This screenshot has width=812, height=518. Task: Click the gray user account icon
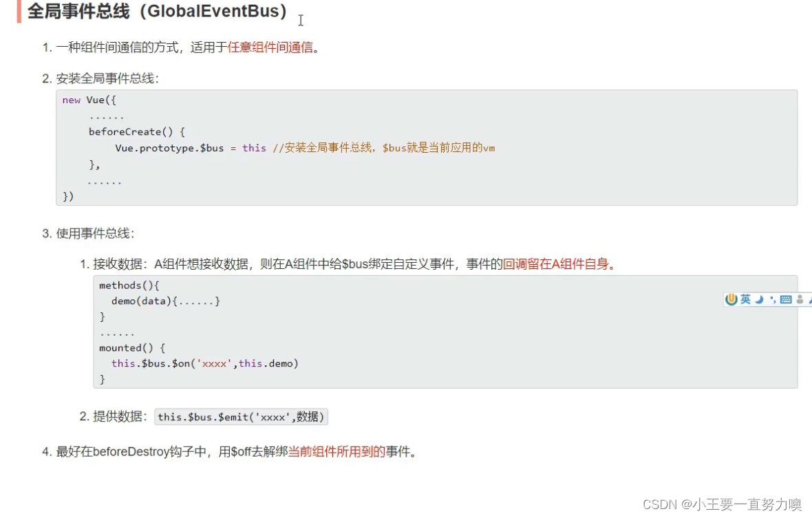coord(800,299)
